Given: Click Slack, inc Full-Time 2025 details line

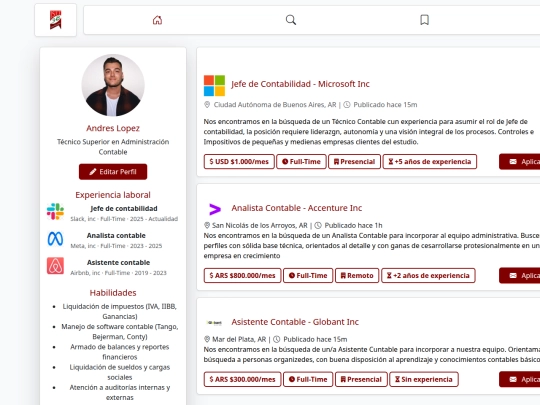Looking at the screenshot, I should click(x=124, y=219).
